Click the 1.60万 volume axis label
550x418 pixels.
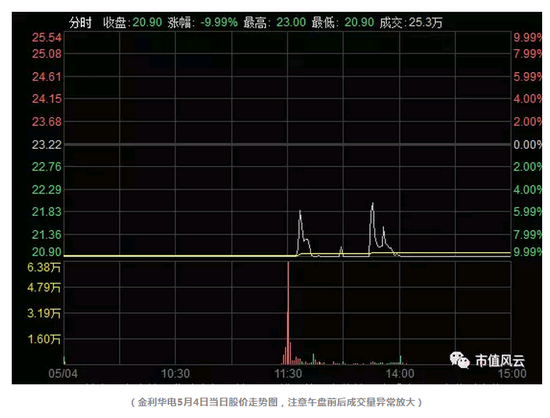pos(44,339)
